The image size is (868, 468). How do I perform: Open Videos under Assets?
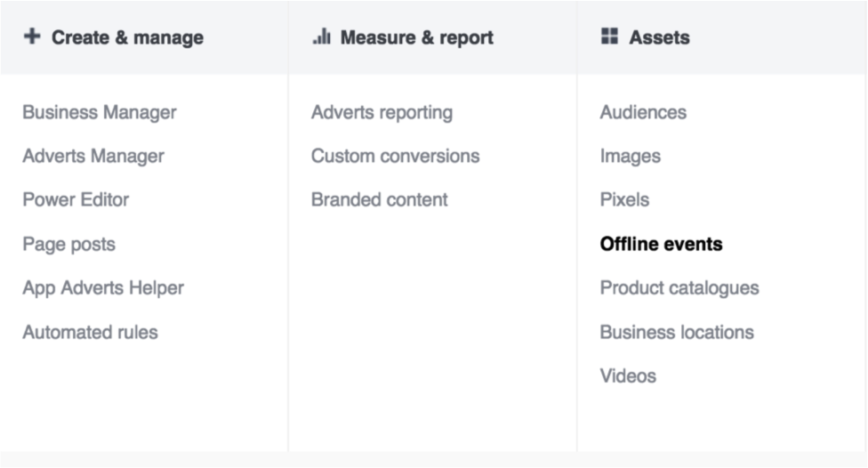tap(628, 375)
